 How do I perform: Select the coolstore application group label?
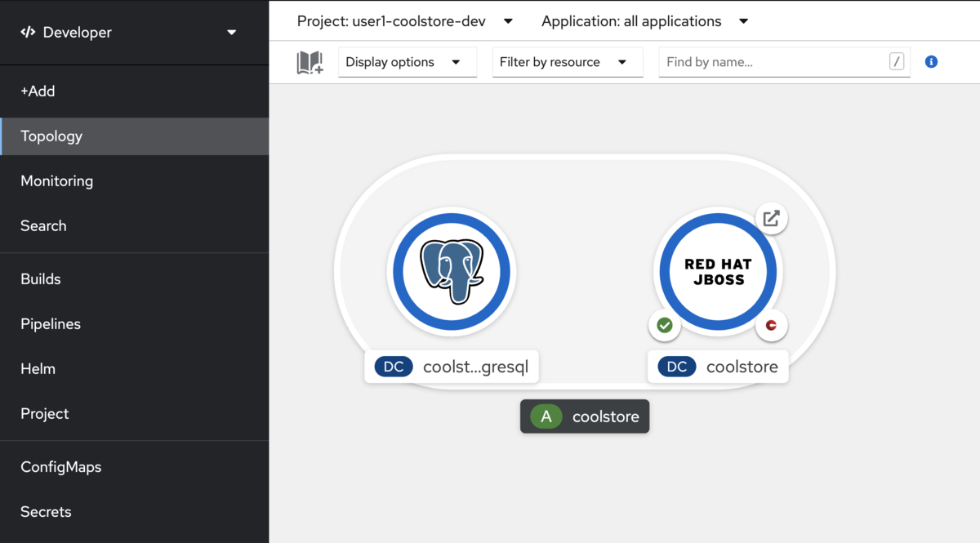pos(585,416)
